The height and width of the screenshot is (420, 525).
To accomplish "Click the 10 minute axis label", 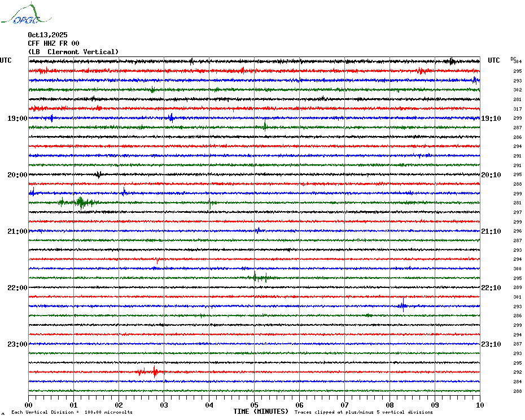I will click(x=480, y=405).
